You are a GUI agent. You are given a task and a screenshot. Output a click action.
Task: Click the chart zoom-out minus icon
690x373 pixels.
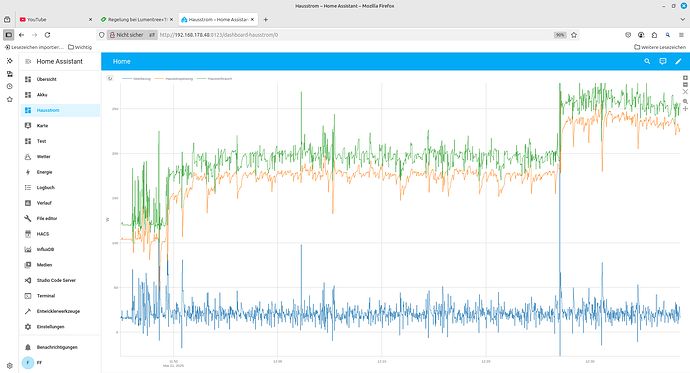(685, 84)
